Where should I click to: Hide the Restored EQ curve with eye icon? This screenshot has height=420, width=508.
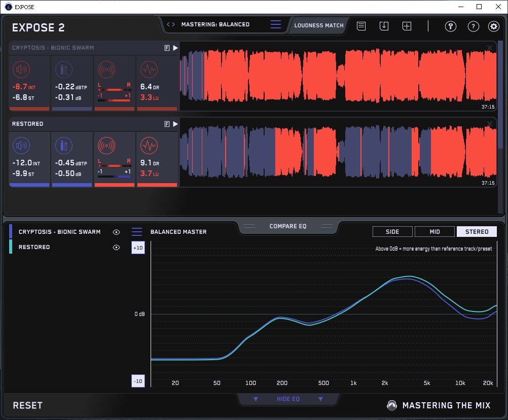point(117,247)
